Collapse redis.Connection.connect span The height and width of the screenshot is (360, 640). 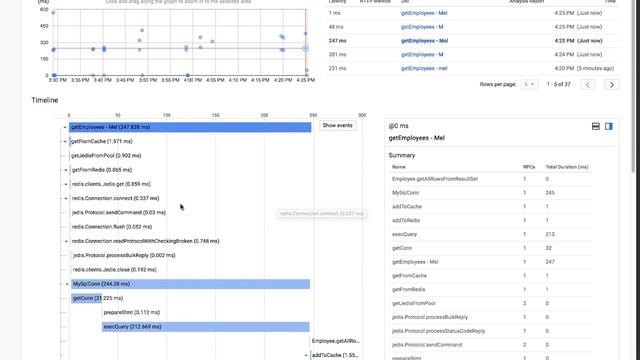[x=66, y=199]
